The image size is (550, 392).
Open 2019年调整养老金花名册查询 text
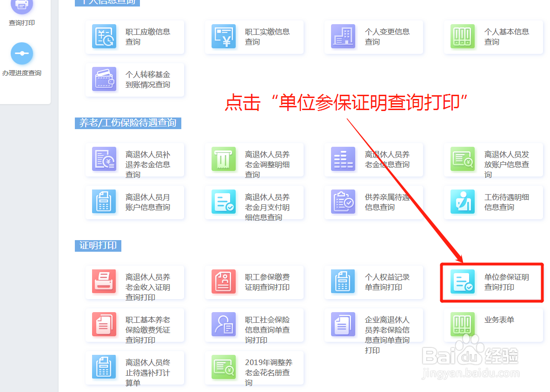269,372
